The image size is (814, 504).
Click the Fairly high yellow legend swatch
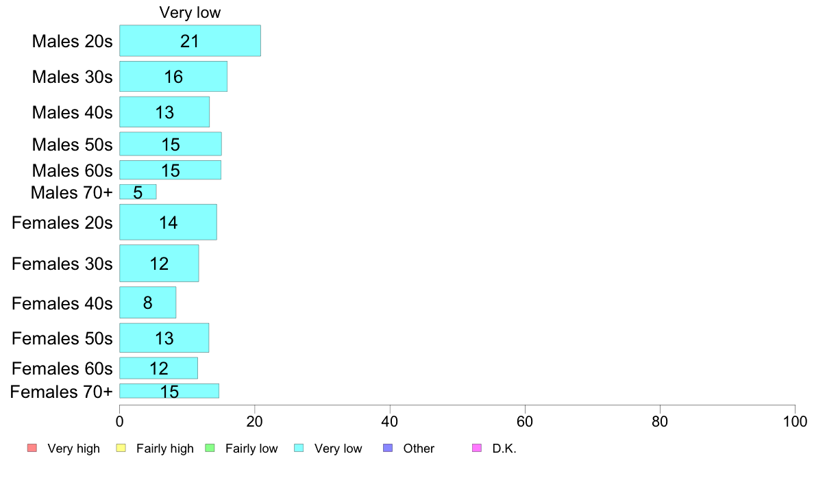click(x=121, y=448)
